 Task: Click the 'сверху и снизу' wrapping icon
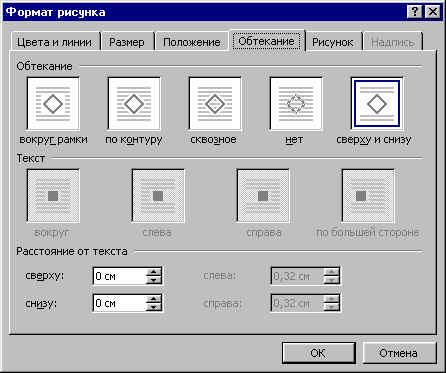(377, 104)
